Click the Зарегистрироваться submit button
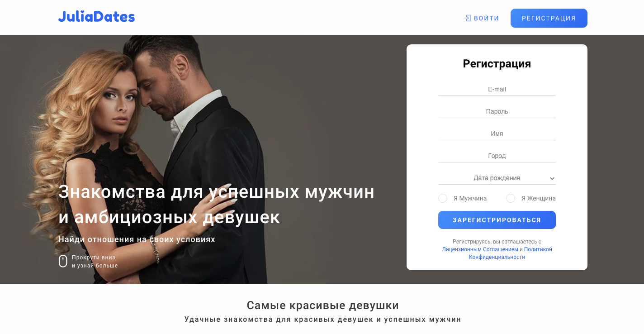Screen dimensions: 644x334 coord(497,220)
